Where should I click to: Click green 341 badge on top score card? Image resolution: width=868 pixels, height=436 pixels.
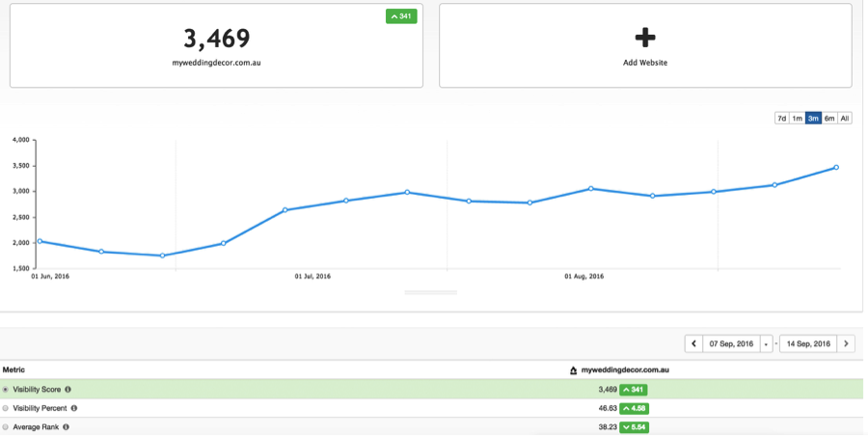click(x=401, y=16)
